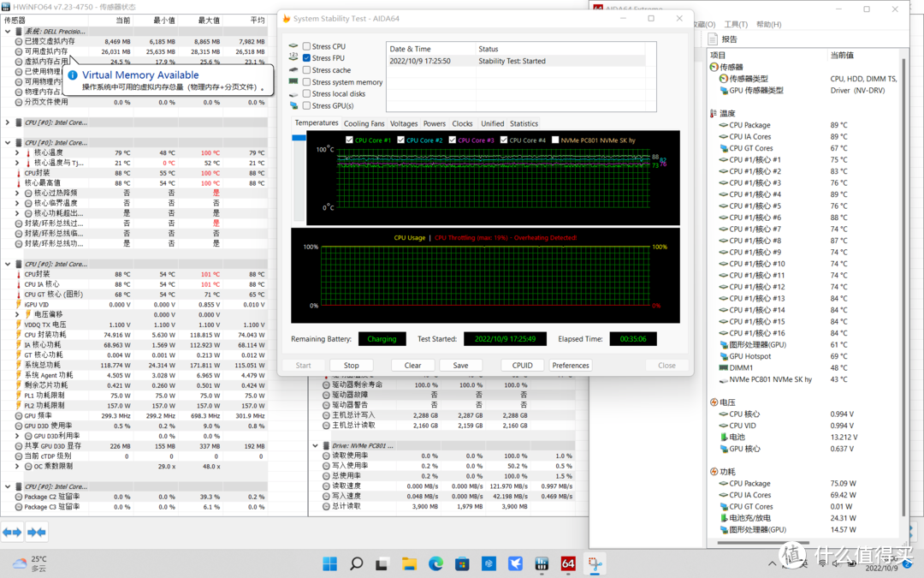
Task: Click the memory module icon beside DIMM1
Action: [x=724, y=367]
